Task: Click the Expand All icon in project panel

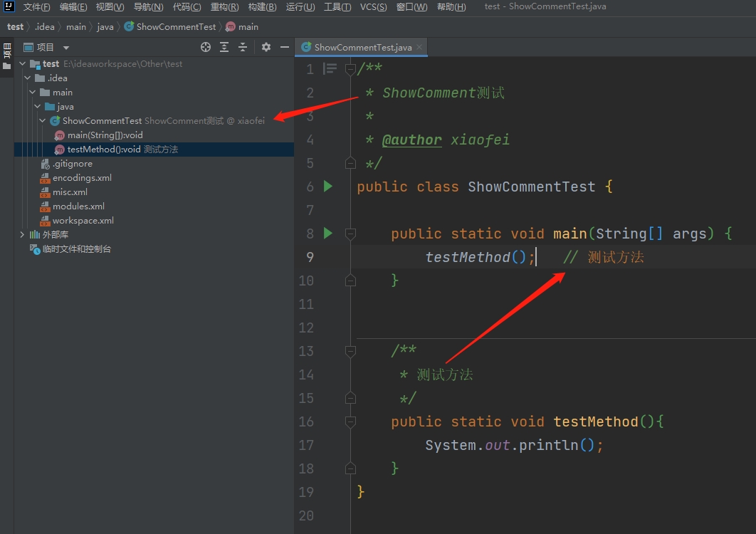Action: pos(224,47)
